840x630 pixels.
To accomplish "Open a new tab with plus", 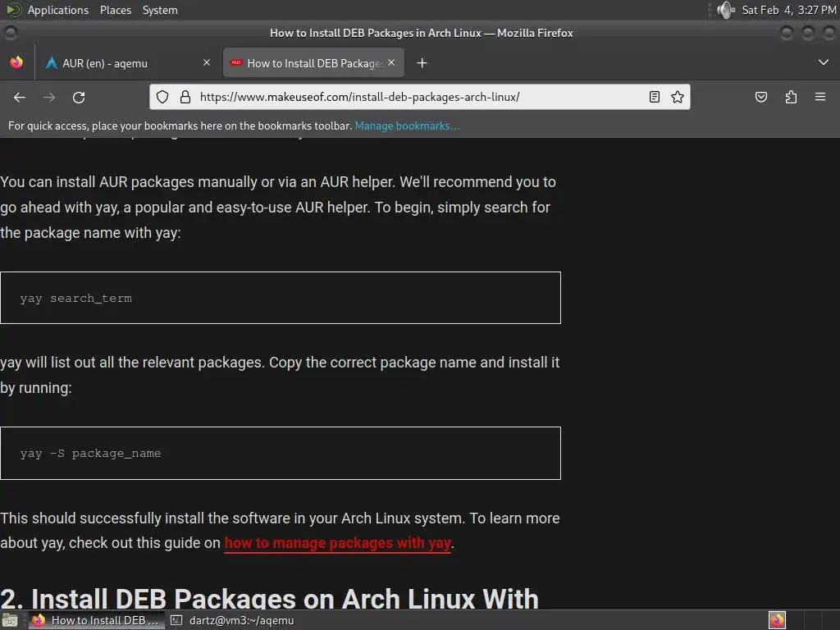I will pyautogui.click(x=422, y=63).
